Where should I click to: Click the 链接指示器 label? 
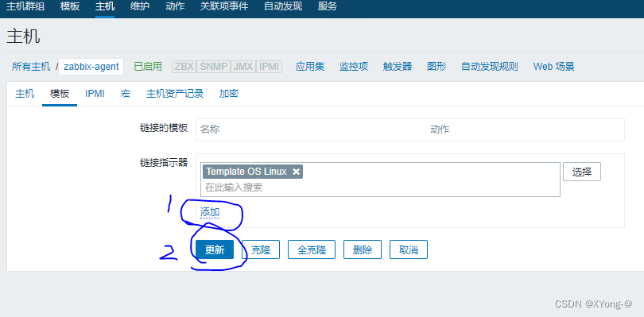tap(164, 163)
